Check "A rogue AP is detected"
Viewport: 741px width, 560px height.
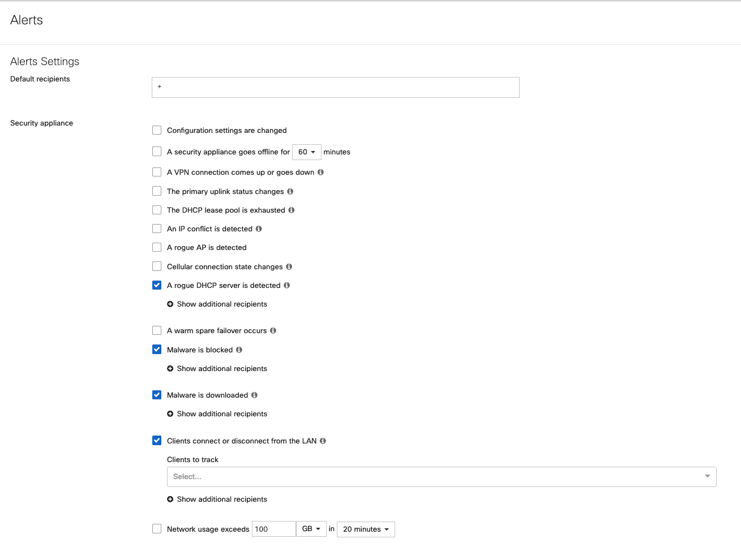coord(157,247)
